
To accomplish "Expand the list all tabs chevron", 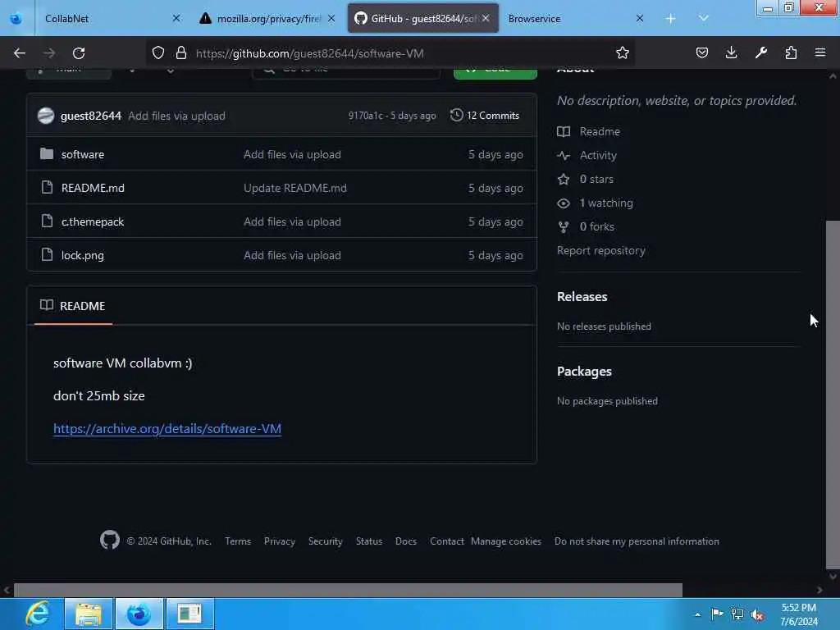I will click(703, 19).
